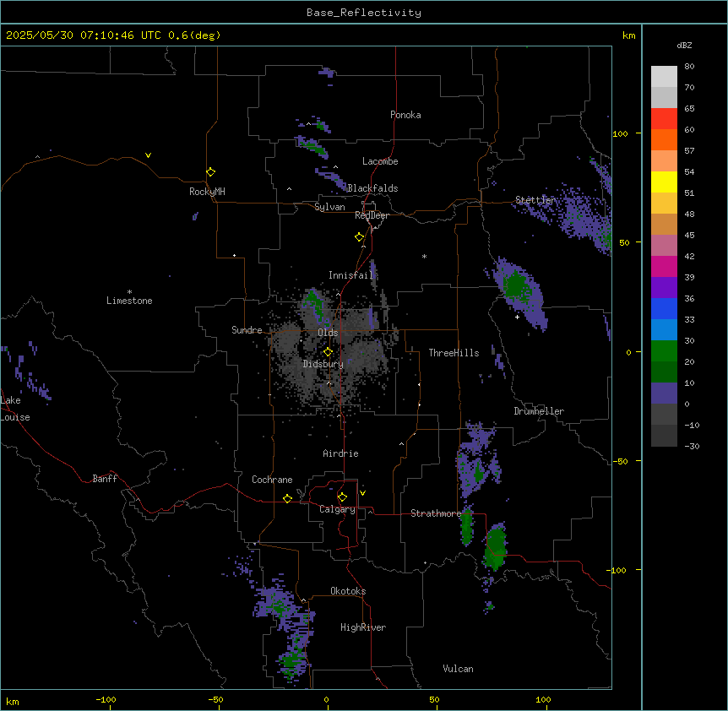Image resolution: width=728 pixels, height=711 pixels.
Task: Click the Lake Louise label
Action: click(x=15, y=409)
